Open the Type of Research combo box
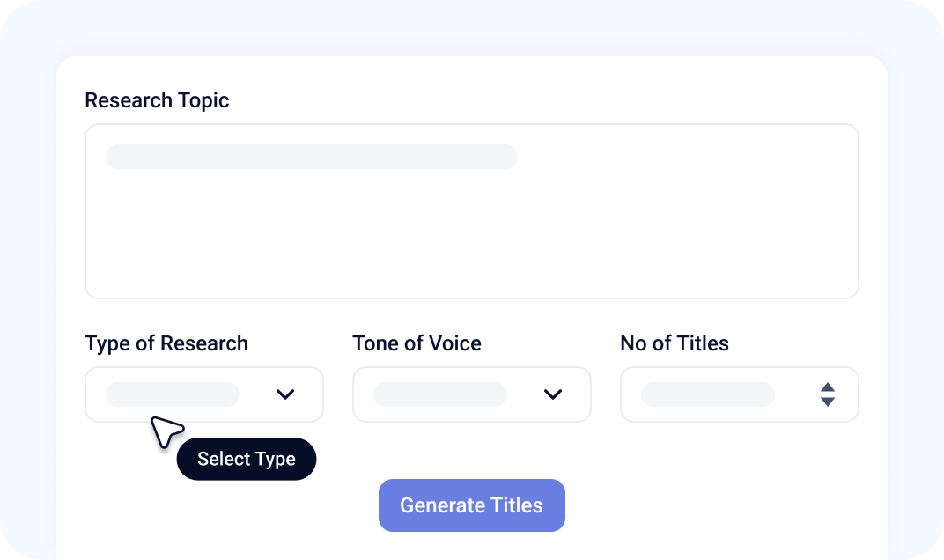The image size is (944, 560). 204,394
